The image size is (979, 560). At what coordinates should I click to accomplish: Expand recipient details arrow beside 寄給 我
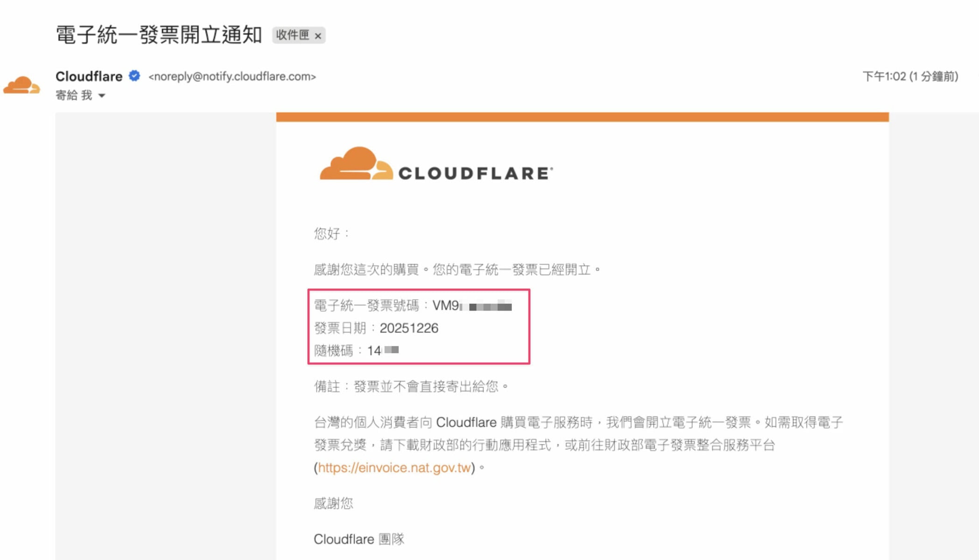click(102, 96)
